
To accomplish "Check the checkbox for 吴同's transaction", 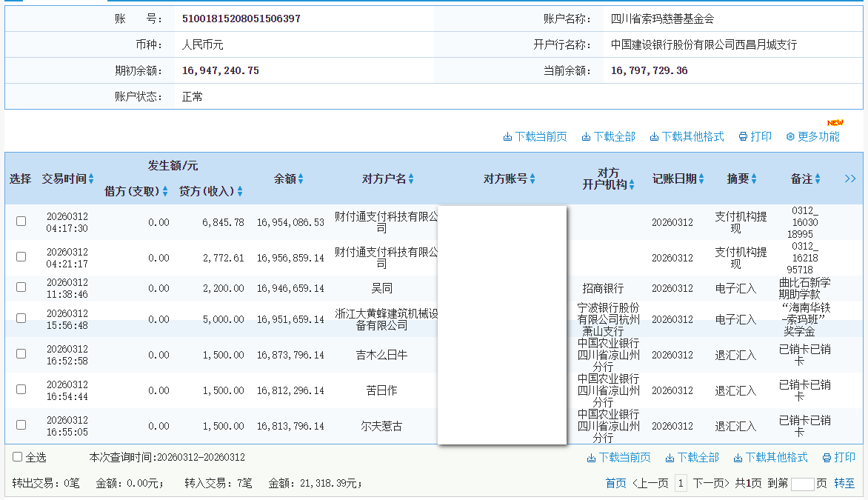I will click(x=21, y=288).
